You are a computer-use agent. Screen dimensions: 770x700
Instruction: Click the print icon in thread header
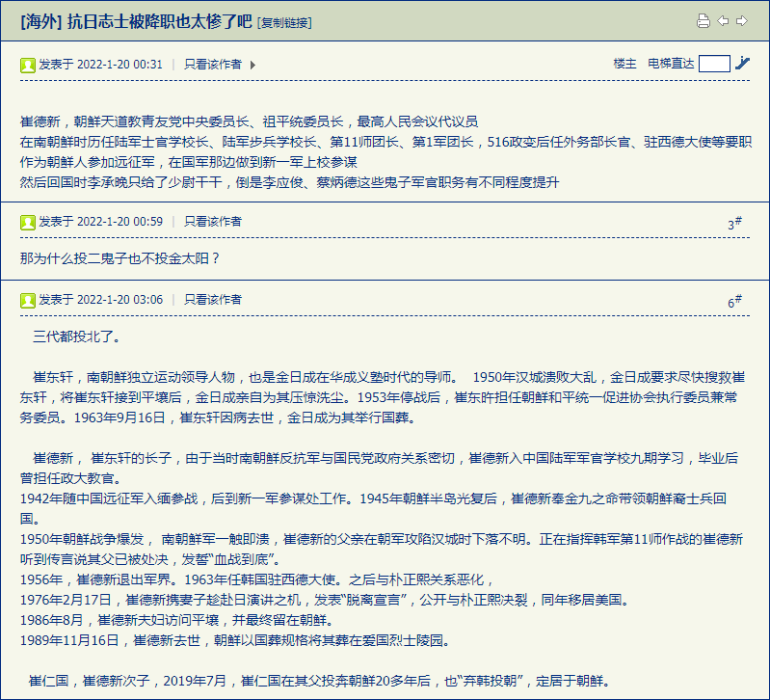tap(704, 21)
